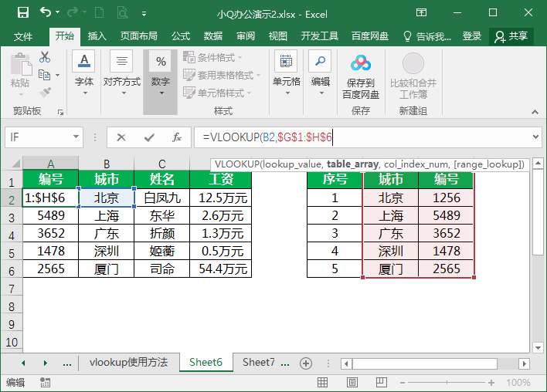Switch to the 公式 ribbon tab
Viewport: 547px width, 392px height.
pos(181,36)
